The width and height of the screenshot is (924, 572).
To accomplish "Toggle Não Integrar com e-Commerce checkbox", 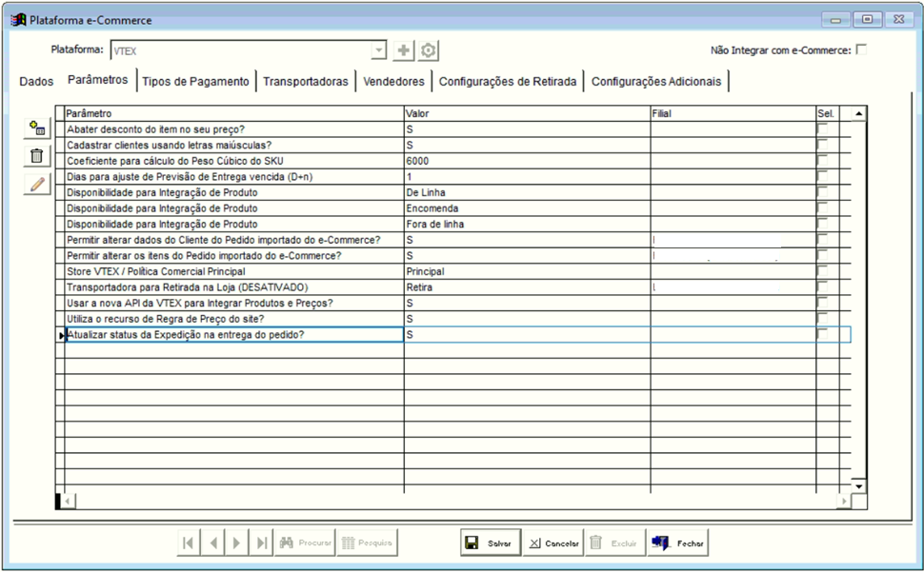I will point(861,50).
